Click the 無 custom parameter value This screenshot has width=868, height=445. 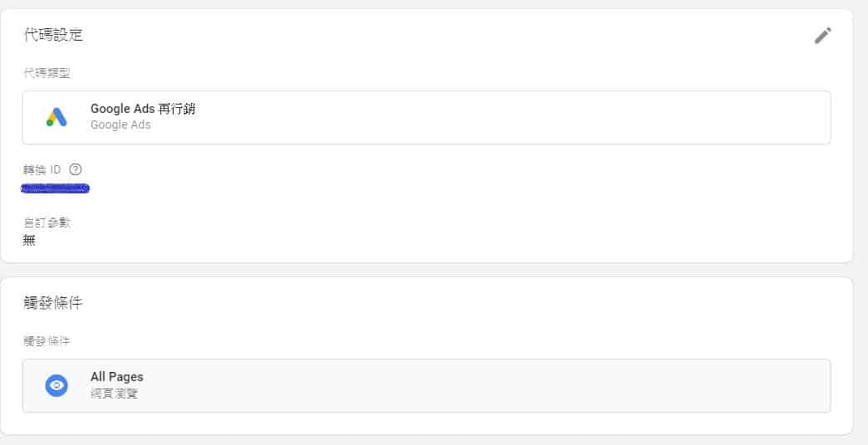29,240
